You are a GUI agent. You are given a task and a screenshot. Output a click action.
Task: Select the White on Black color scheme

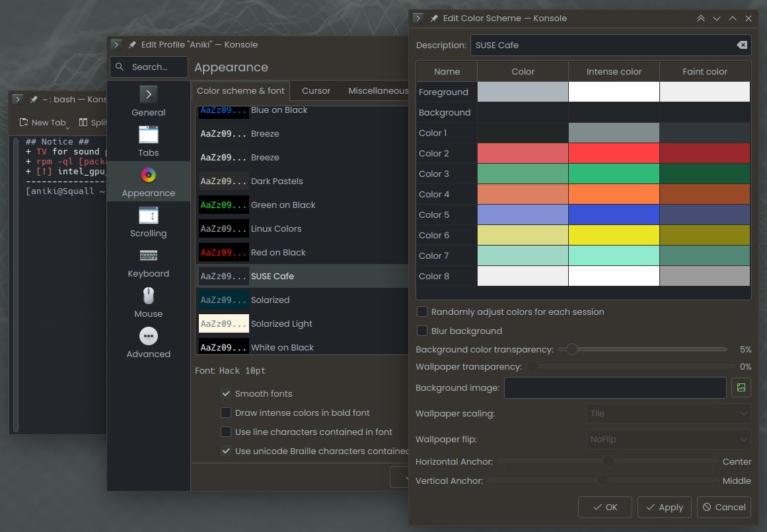303,347
